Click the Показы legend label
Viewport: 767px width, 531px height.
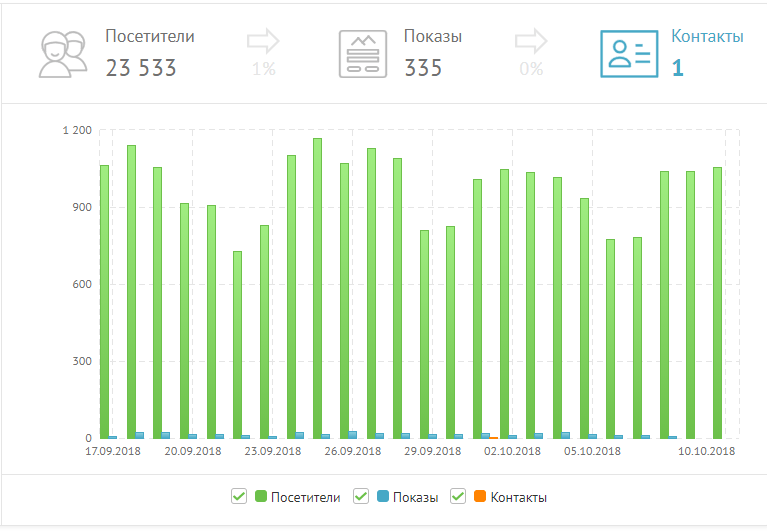[416, 497]
